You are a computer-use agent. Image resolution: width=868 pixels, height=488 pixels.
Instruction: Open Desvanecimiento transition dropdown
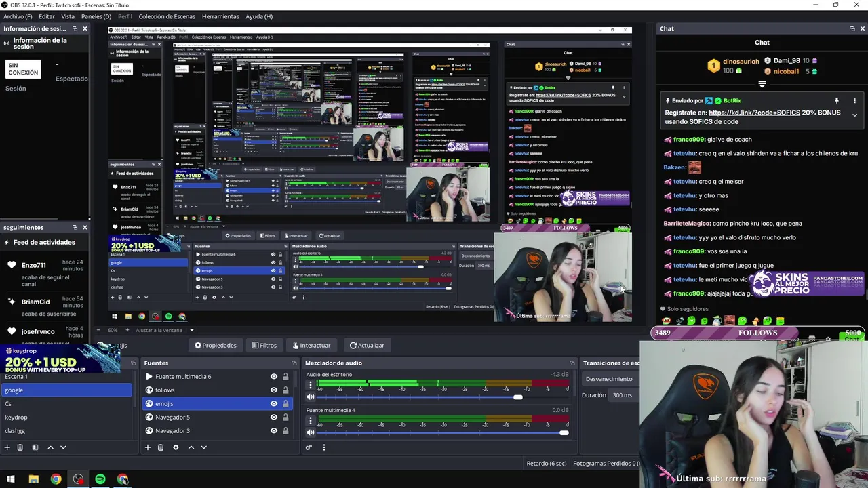pyautogui.click(x=610, y=379)
